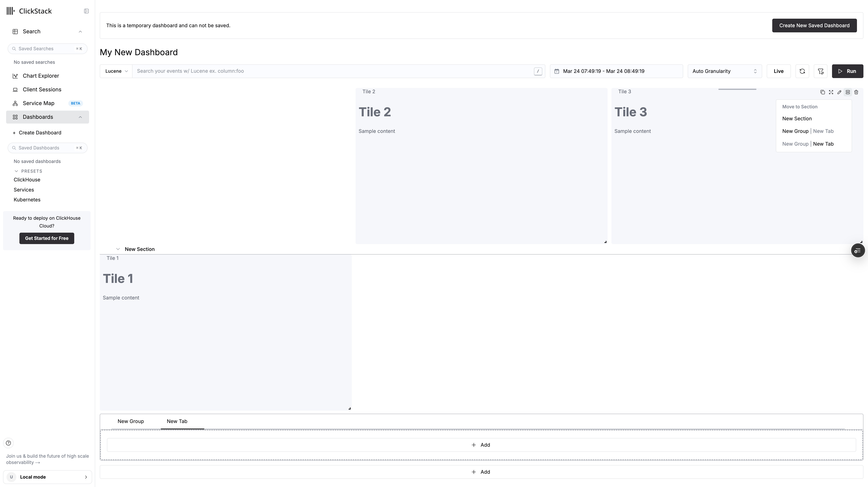Edit Tile 3 with pencil icon

(x=839, y=92)
